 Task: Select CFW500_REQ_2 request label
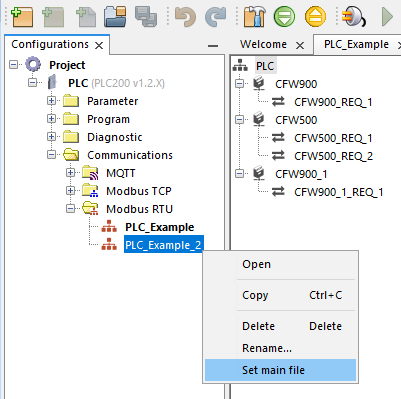click(333, 156)
